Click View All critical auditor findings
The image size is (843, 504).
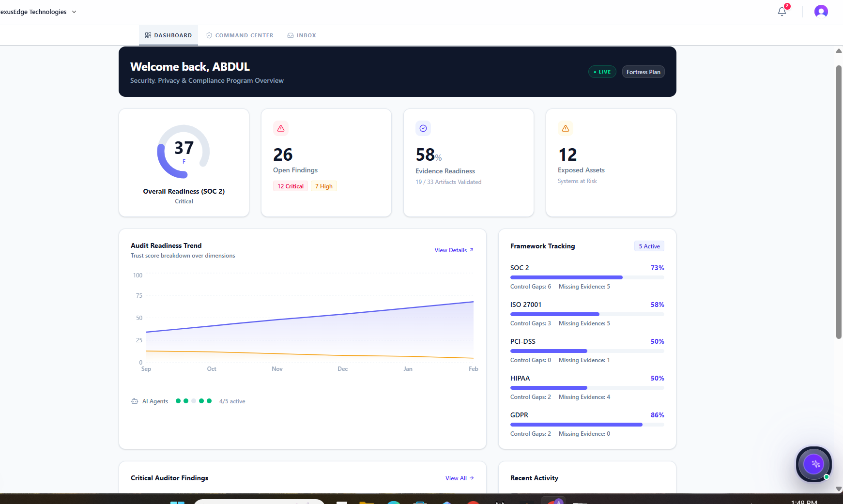pos(459,478)
